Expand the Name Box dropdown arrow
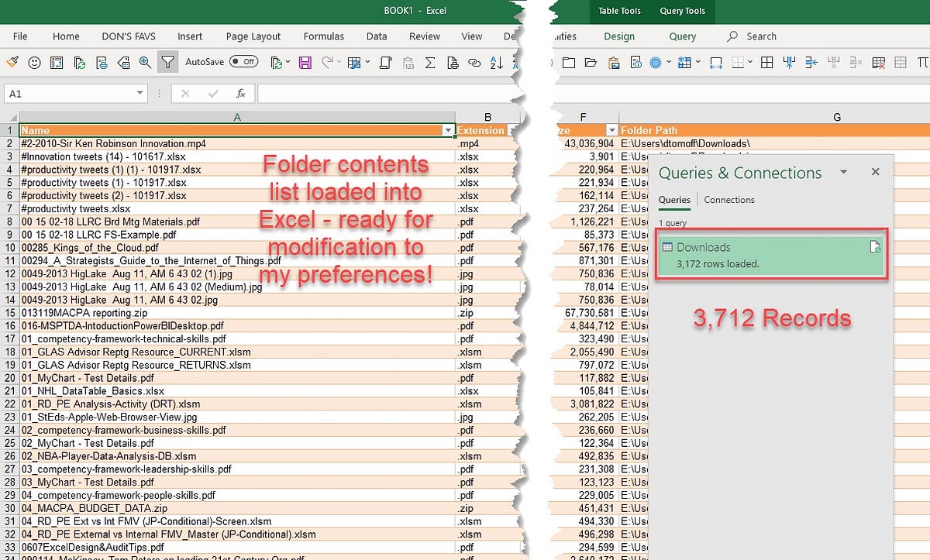 click(x=140, y=93)
